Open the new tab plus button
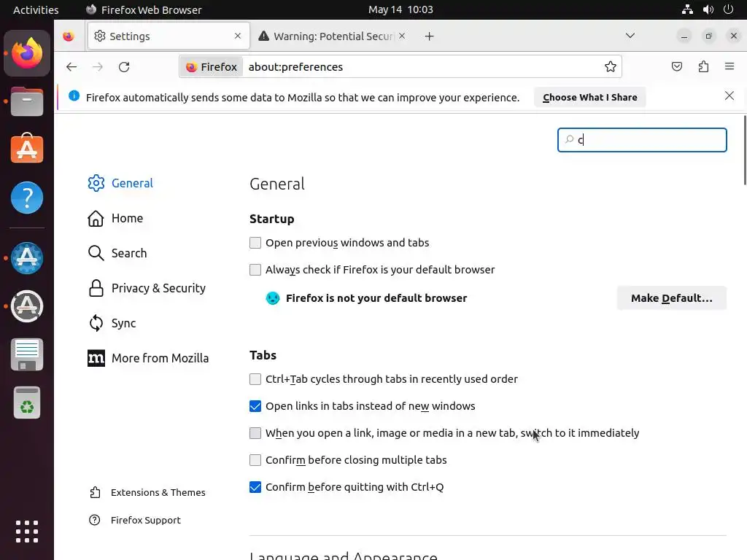Image resolution: width=747 pixels, height=560 pixels. pyautogui.click(x=429, y=36)
